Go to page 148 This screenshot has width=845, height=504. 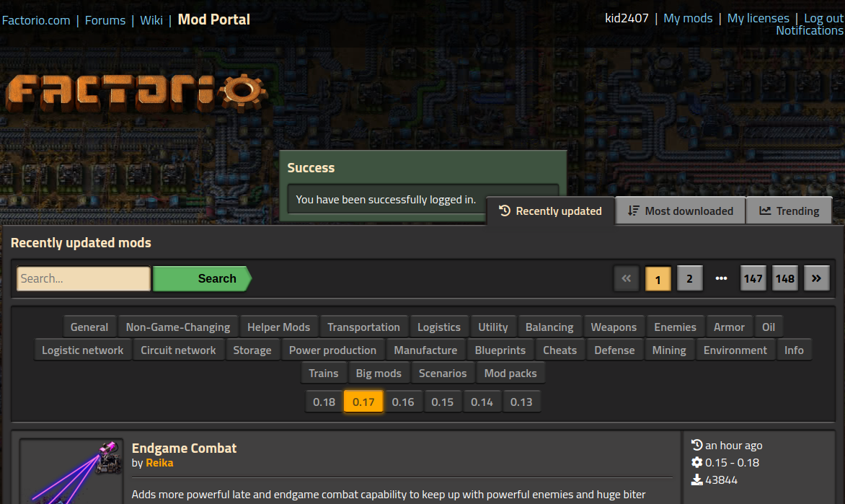click(x=784, y=279)
